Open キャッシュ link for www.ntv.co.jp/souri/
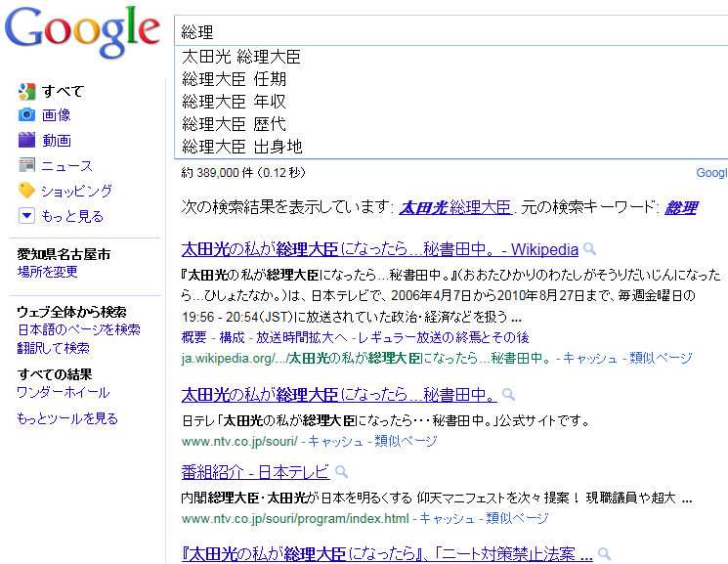The height and width of the screenshot is (564, 728). [335, 442]
